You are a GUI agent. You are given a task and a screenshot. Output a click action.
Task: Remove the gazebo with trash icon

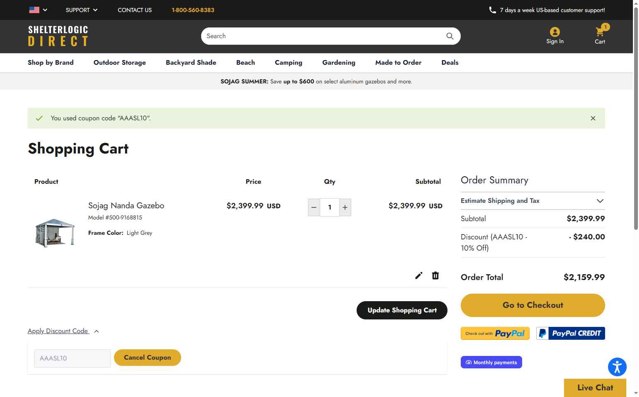tap(435, 276)
